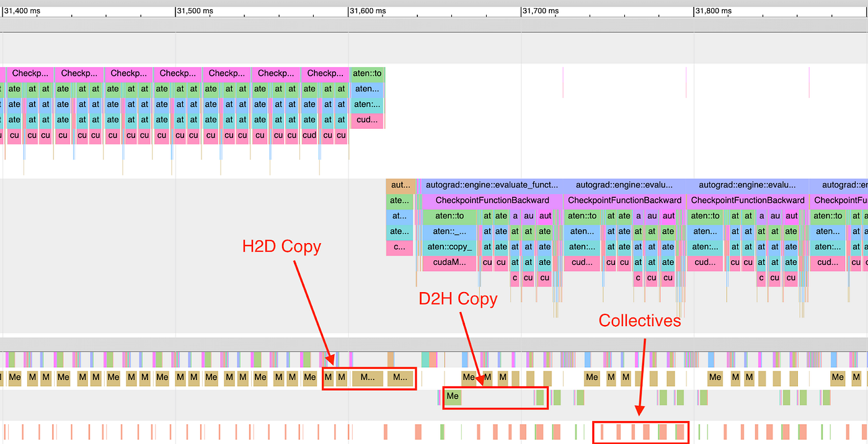Select the pink c... slice below aut...
Viewport: 868px width, 444px height.
399,247
